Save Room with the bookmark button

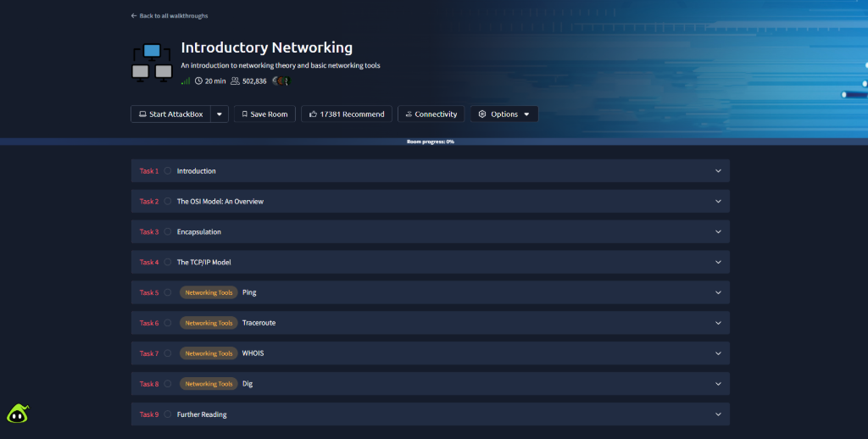tap(264, 114)
